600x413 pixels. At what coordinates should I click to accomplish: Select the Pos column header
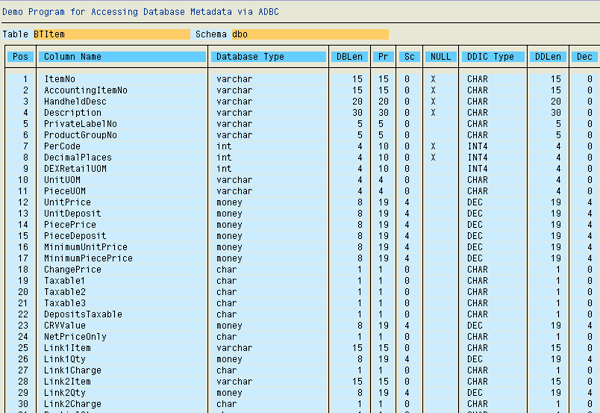pyautogui.click(x=21, y=57)
